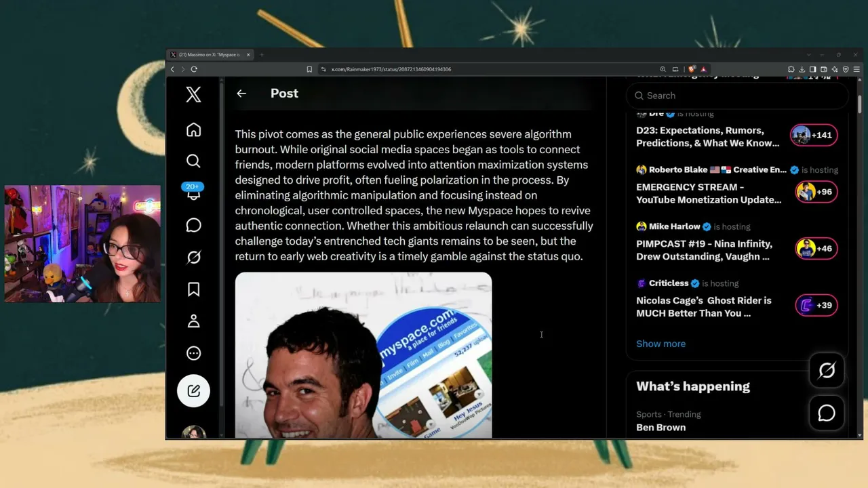868x488 pixels.
Task: Open Brave Shields lion icon
Action: pos(692,69)
